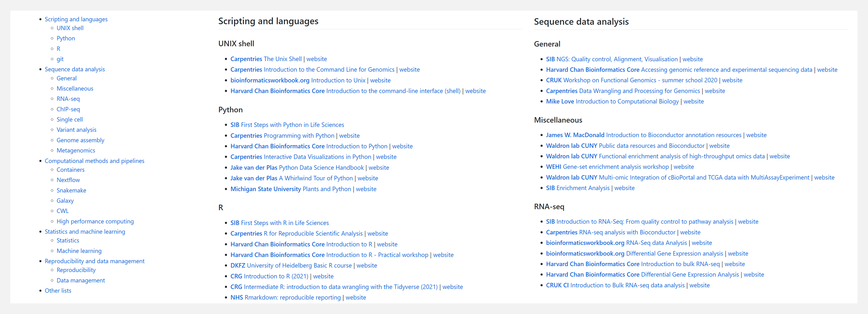
Task: Open Introduction to RNA-Seq pathway analysis link
Action: (x=640, y=222)
